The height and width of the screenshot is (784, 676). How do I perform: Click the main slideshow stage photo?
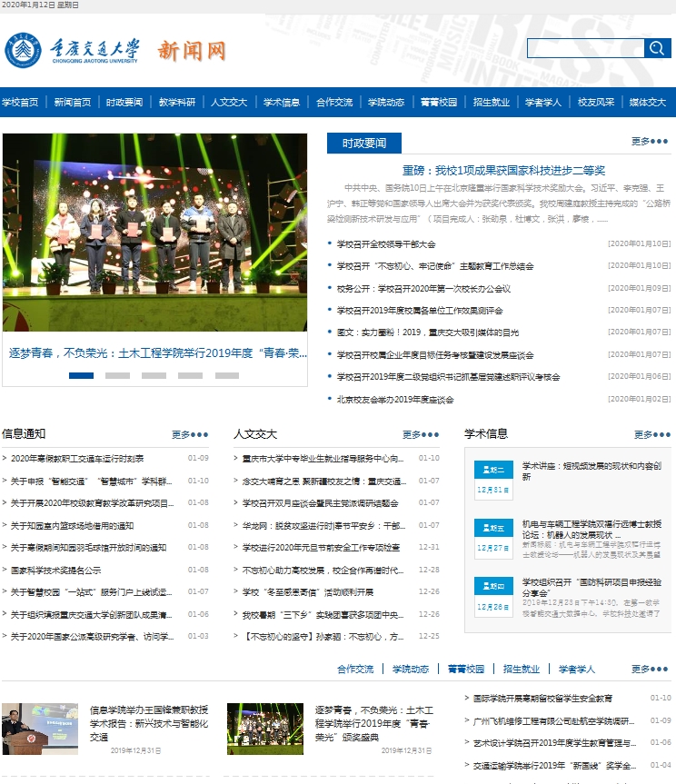(154, 232)
